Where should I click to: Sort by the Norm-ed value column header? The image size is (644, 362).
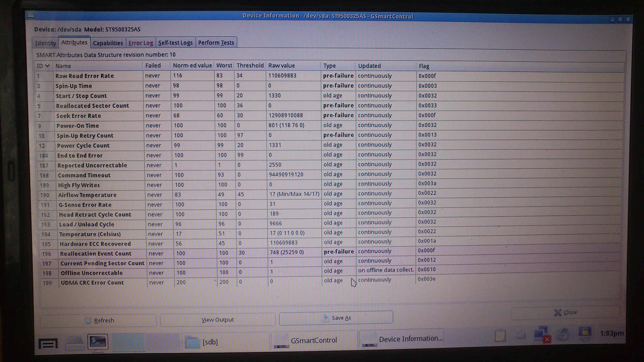click(192, 66)
